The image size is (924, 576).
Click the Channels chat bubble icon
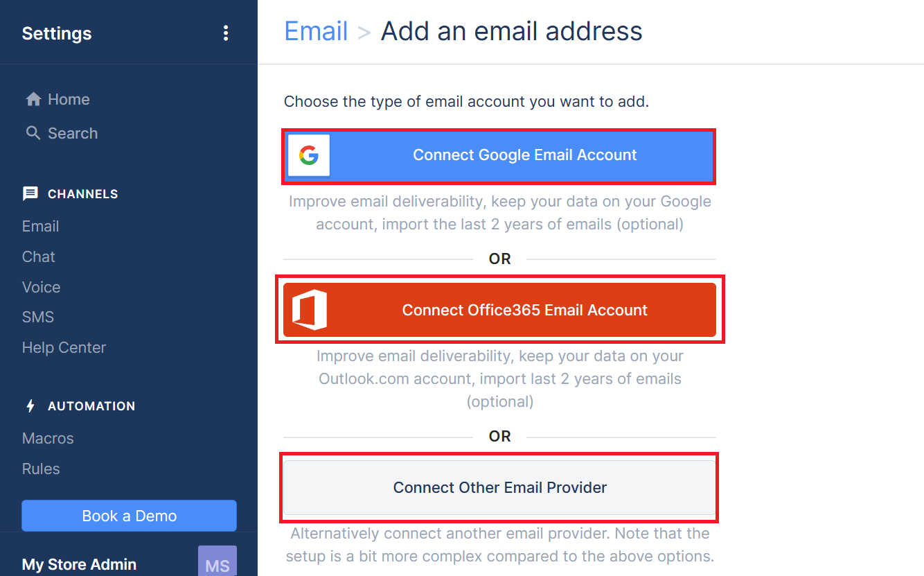click(x=30, y=193)
